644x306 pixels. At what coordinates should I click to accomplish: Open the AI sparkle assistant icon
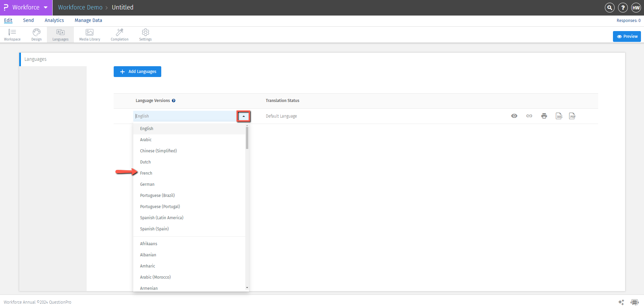coord(621,302)
